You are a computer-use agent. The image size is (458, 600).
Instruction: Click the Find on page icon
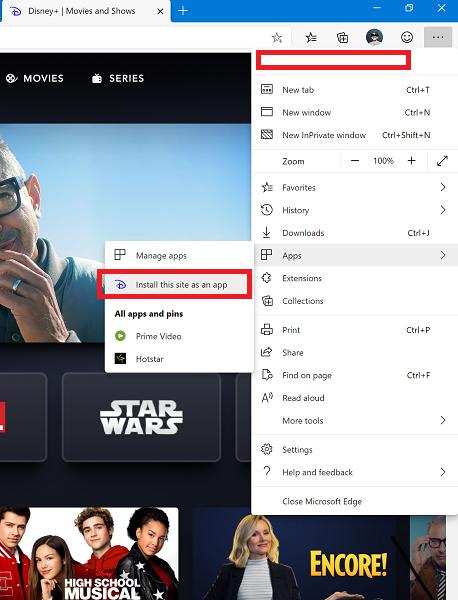click(x=267, y=375)
